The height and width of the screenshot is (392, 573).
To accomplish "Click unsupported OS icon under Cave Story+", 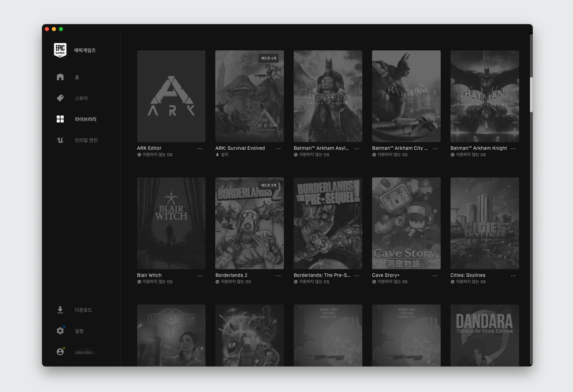I will click(374, 282).
